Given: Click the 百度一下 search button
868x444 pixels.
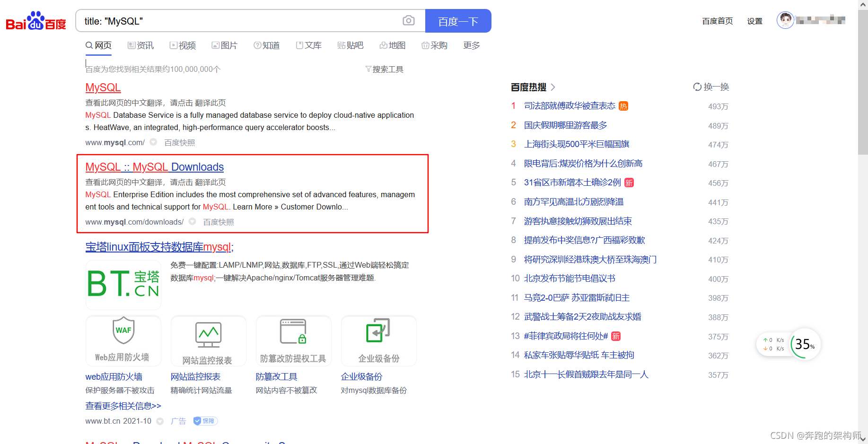Looking at the screenshot, I should [x=458, y=21].
